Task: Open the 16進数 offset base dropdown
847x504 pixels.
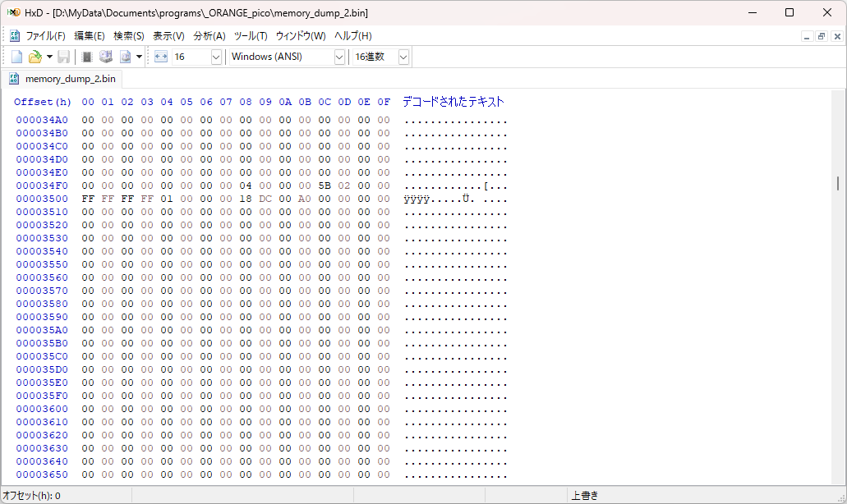Action: pos(403,57)
